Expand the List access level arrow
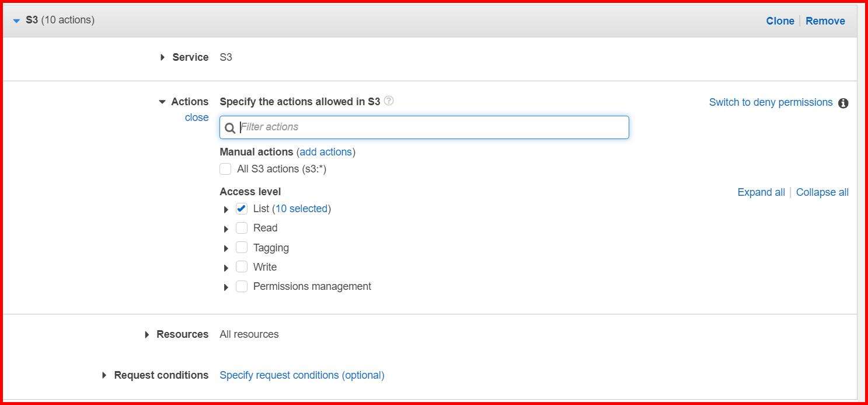 click(226, 209)
